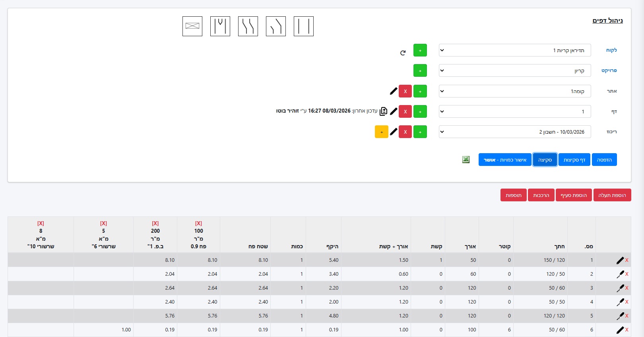Click the הדפסה print button
Image resolution: width=644 pixels, height=337 pixels.
(x=604, y=160)
